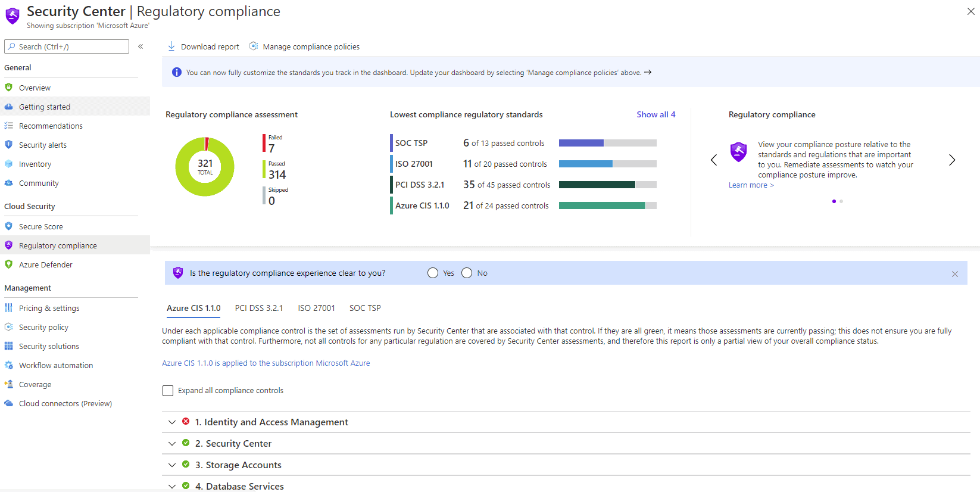Switch to the Azure CIS 1.1.0 tab
The height and width of the screenshot is (492, 980).
193,308
